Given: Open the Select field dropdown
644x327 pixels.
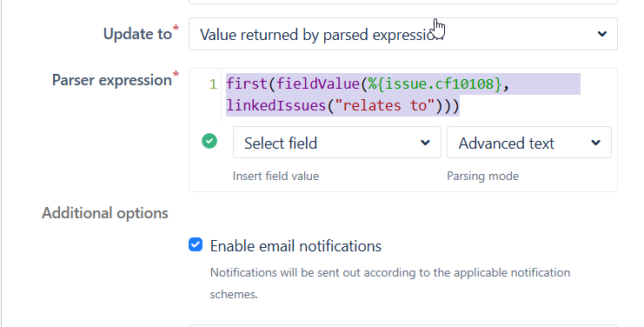Looking at the screenshot, I should click(337, 143).
